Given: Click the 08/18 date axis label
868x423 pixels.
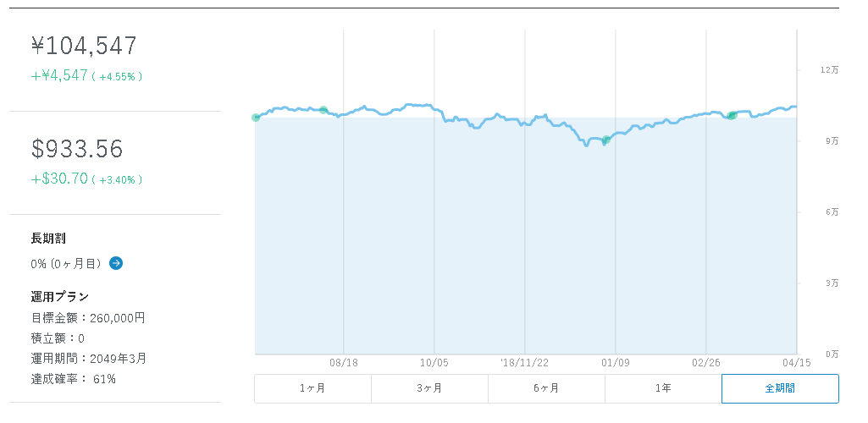Looking at the screenshot, I should pos(344,363).
